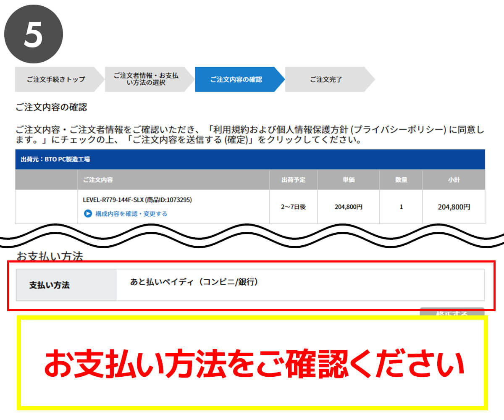This screenshot has height=420, width=504.
Task: Open the 構成内容を確認・変更する link
Action: (131, 213)
